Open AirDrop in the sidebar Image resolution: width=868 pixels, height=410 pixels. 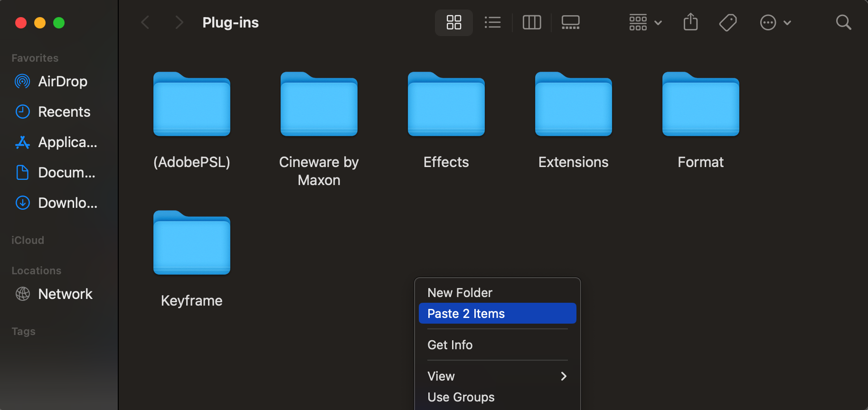(62, 82)
